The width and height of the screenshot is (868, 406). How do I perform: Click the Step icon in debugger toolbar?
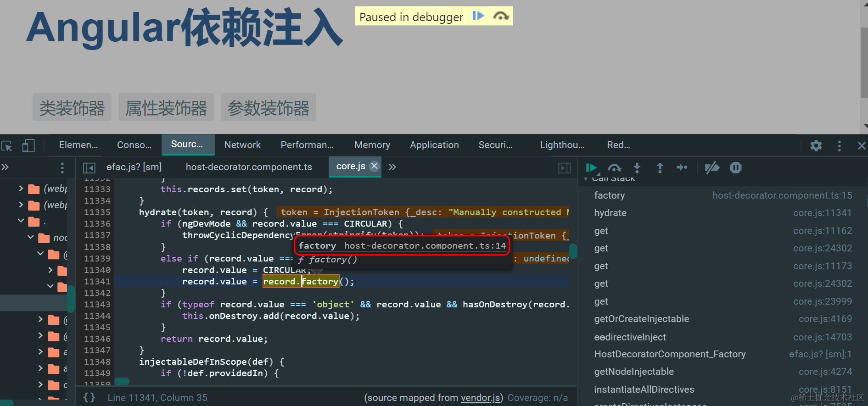[x=682, y=167]
